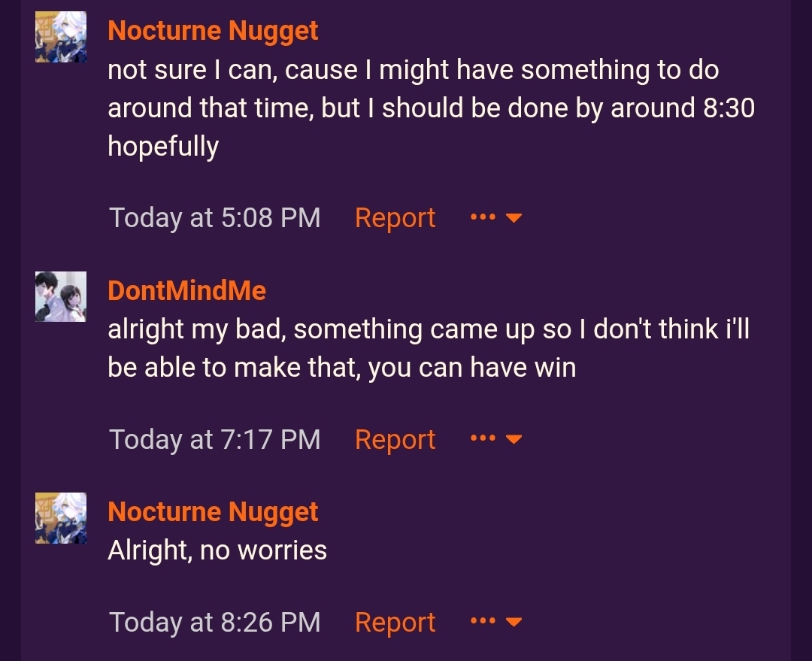Click the three-dot icon on the 8:26 PM message
Viewport: 812px width, 661px height.
482,622
